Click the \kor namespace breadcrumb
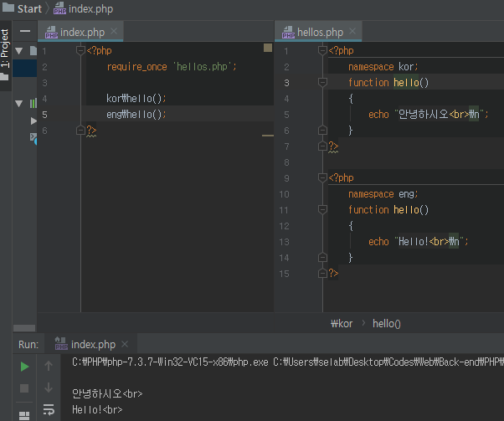The height and width of the screenshot is (421, 504). 342,323
